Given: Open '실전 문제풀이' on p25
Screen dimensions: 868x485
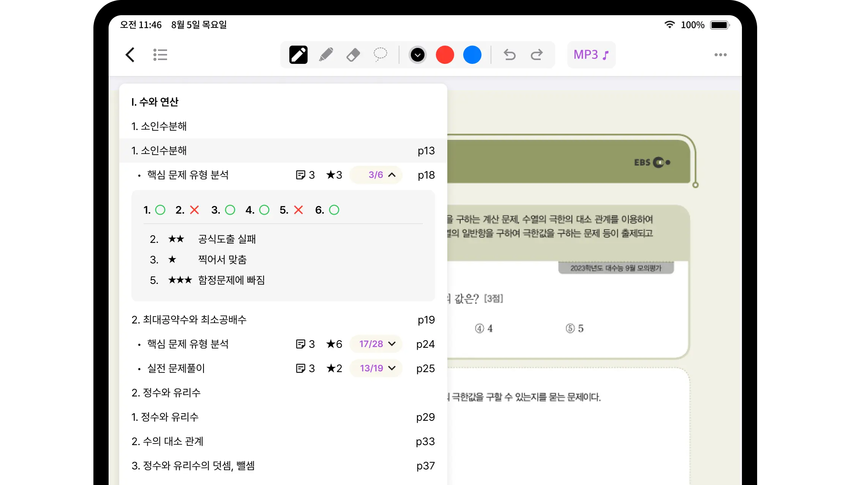Looking at the screenshot, I should point(176,368).
